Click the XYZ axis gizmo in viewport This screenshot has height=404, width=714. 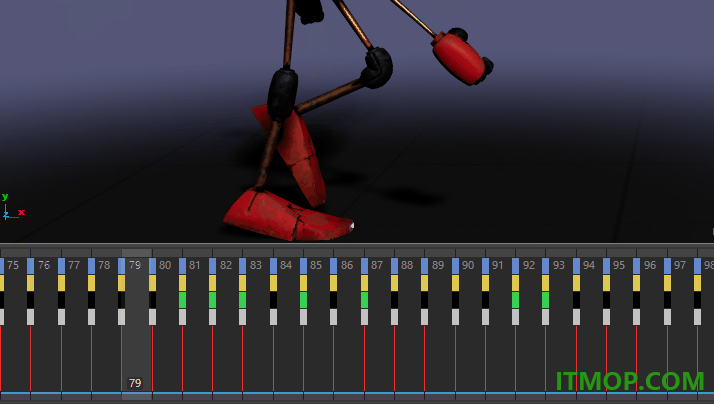[13, 207]
